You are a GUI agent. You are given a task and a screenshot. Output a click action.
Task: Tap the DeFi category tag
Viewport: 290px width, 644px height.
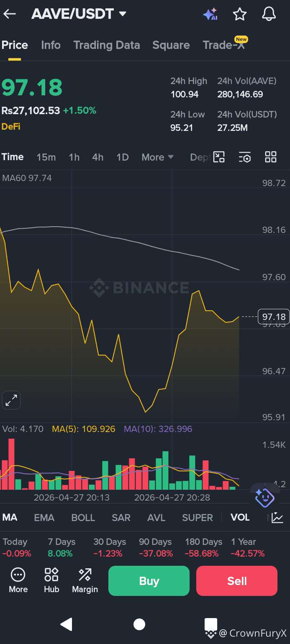pyautogui.click(x=11, y=126)
